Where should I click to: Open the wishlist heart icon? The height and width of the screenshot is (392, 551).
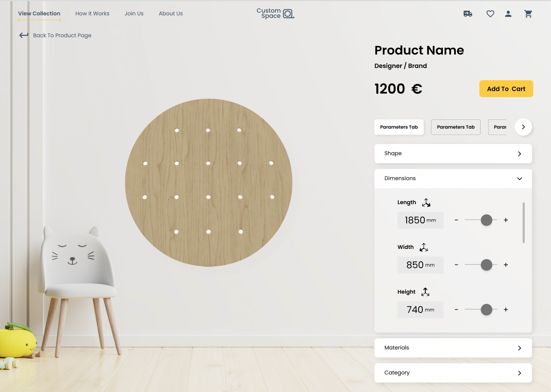coord(490,14)
